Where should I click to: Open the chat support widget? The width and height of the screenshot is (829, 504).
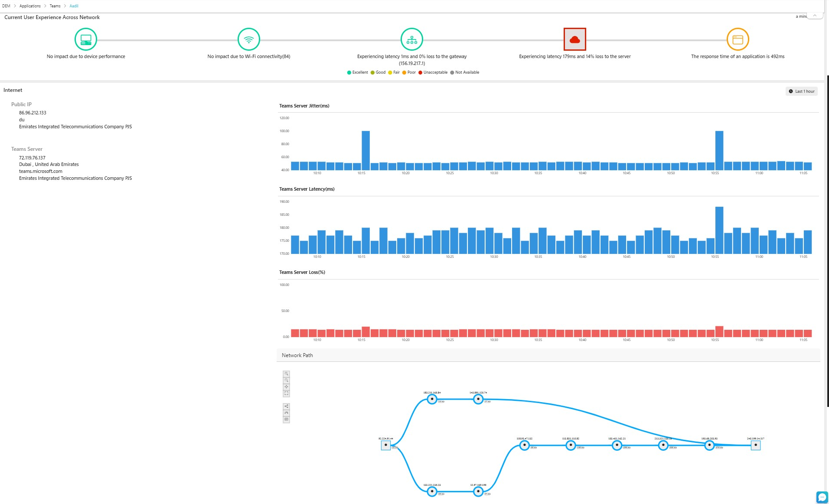point(822,497)
